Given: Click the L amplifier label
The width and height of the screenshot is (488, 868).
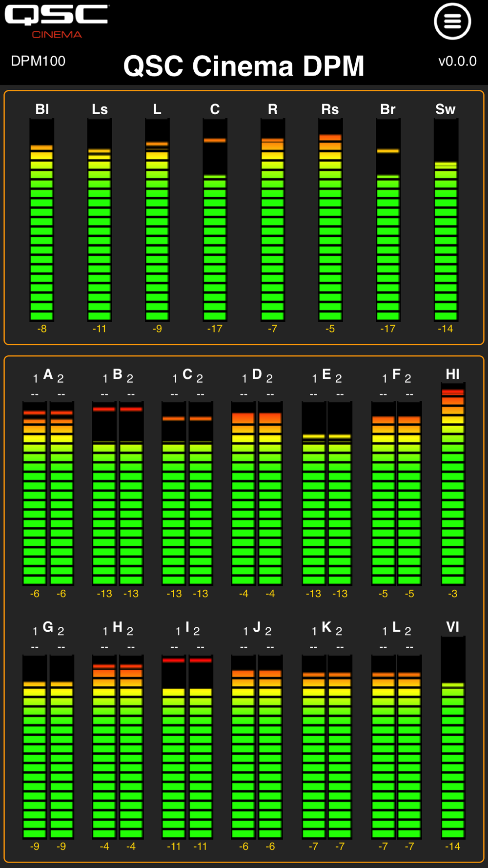Looking at the screenshot, I should (x=396, y=627).
